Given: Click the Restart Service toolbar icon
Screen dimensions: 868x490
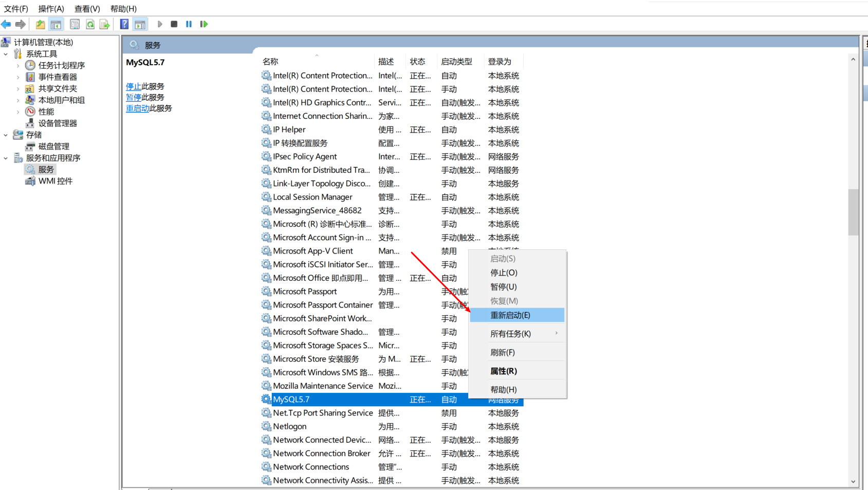Looking at the screenshot, I should click(x=204, y=24).
